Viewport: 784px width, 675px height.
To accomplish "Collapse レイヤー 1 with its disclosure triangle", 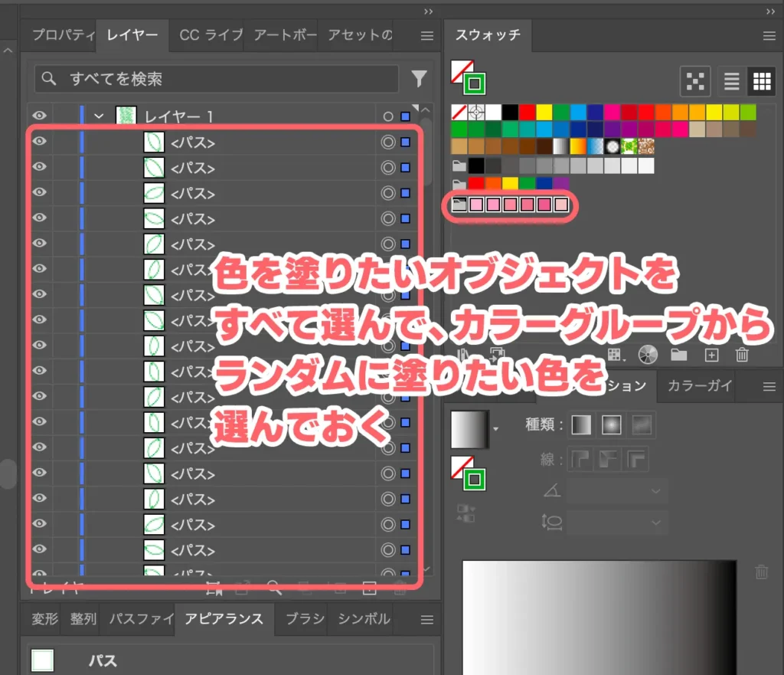I will point(98,115).
